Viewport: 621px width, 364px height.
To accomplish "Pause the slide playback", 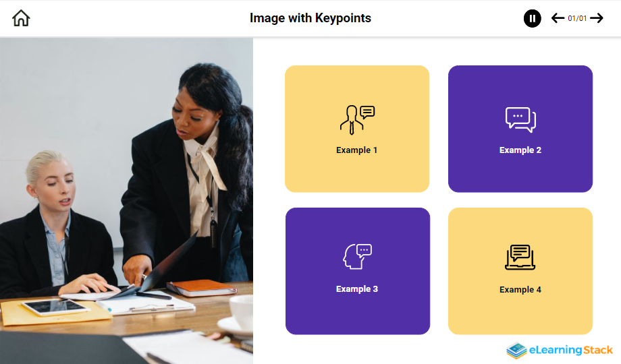I will [x=533, y=18].
